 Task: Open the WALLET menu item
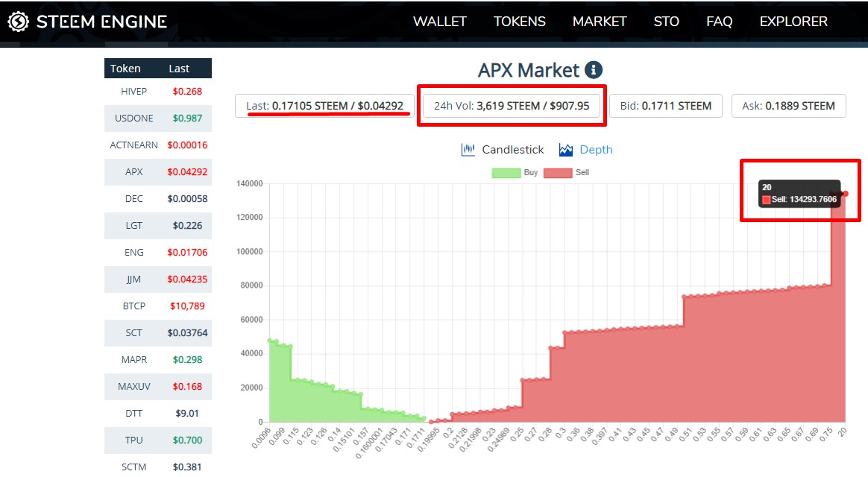pyautogui.click(x=439, y=22)
